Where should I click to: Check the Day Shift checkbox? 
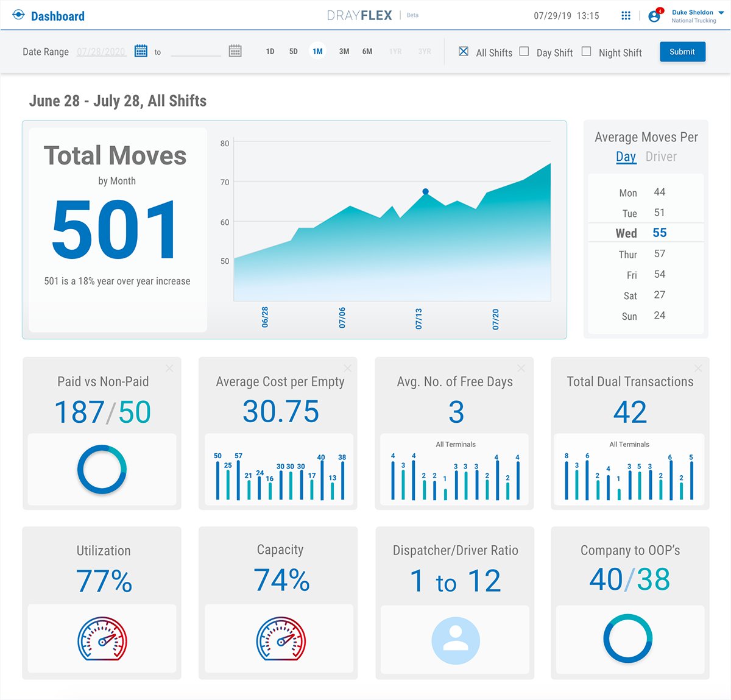524,52
